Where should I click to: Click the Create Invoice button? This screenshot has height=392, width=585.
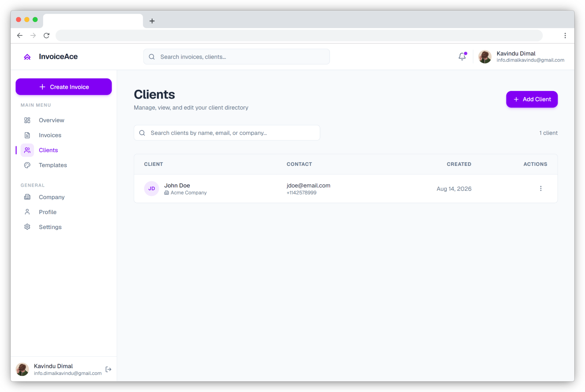coord(64,87)
